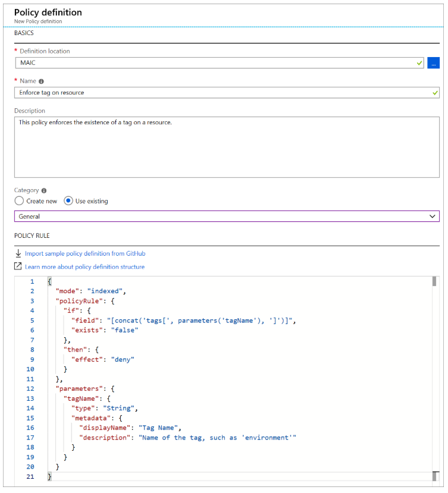
Task: Click the validation checkmark in the Name field
Action: [x=435, y=93]
